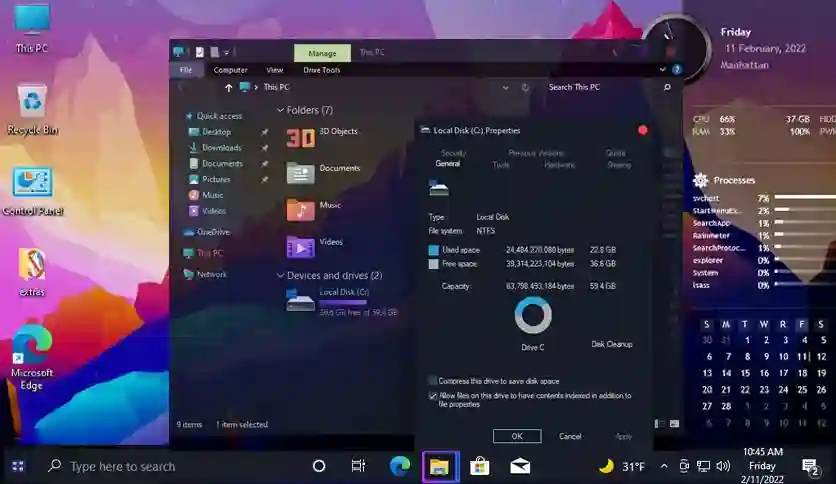This screenshot has width=836, height=484.
Task: Click the Windows Start button
Action: point(18,466)
